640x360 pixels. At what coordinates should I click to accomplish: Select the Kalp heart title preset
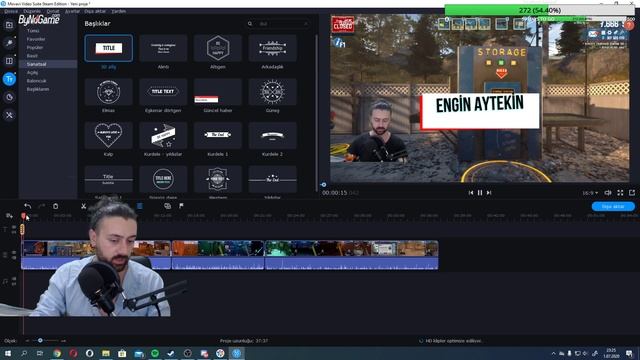point(109,136)
